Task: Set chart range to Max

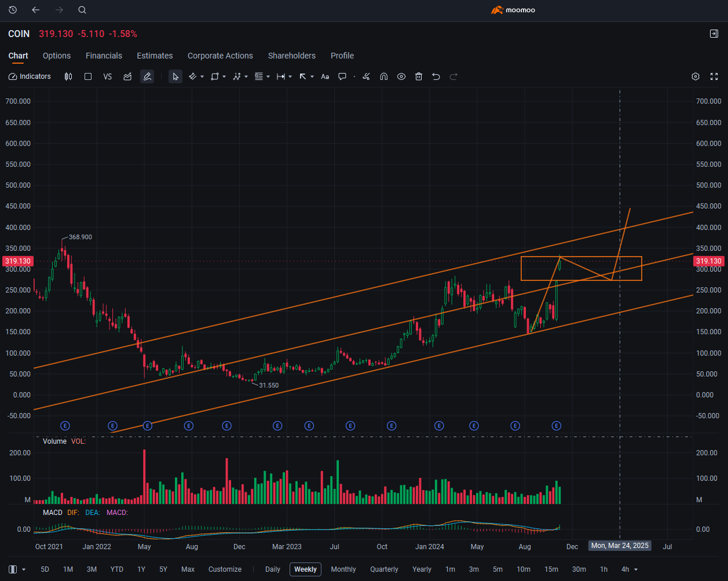Action: click(188, 569)
